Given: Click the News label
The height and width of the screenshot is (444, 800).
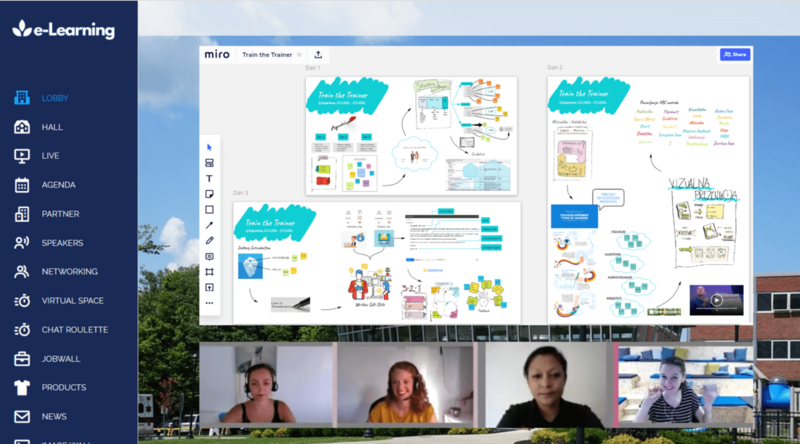Looking at the screenshot, I should pyautogui.click(x=54, y=416).
